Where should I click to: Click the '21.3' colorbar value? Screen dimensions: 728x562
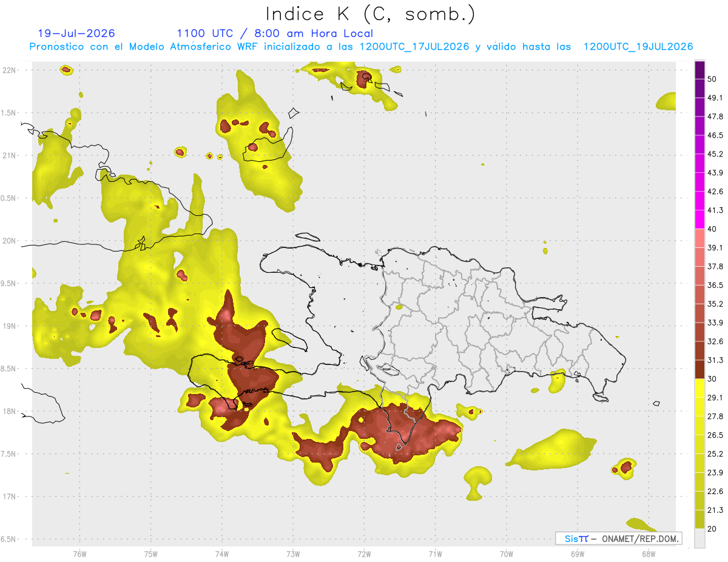pyautogui.click(x=715, y=510)
